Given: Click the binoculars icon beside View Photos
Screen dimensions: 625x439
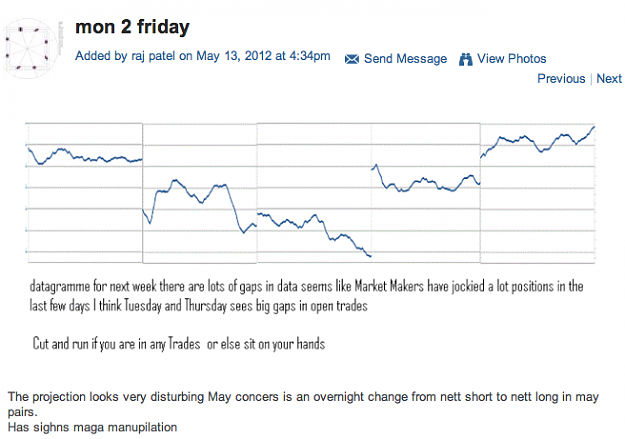Looking at the screenshot, I should pos(465,59).
